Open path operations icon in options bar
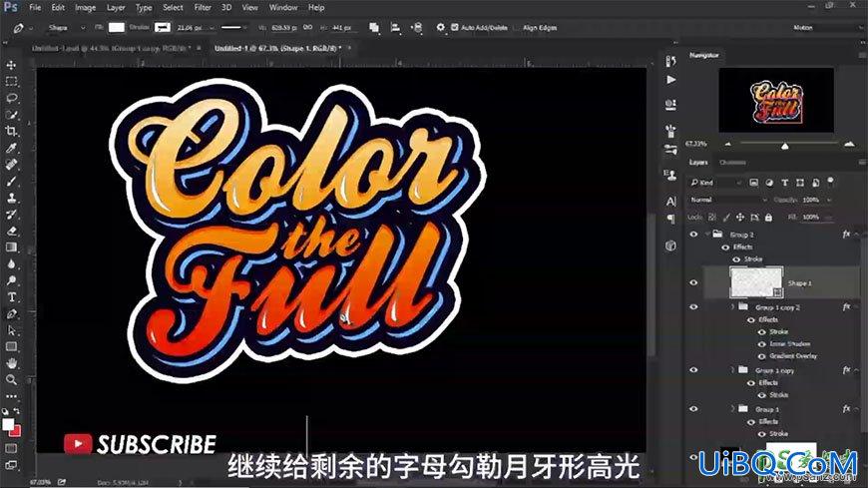Viewport: 868px width, 488px height. coord(374,27)
